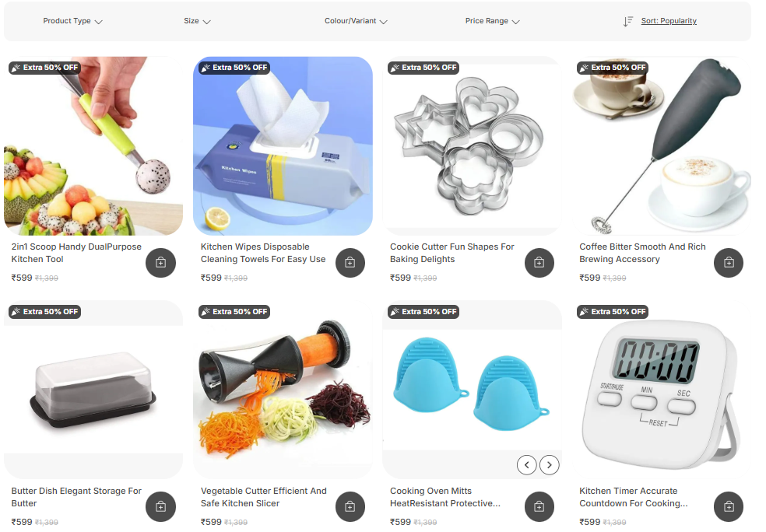Screen dimensions: 766x532
Task: Add Cooking Oven Mitts to cart
Action: point(539,506)
